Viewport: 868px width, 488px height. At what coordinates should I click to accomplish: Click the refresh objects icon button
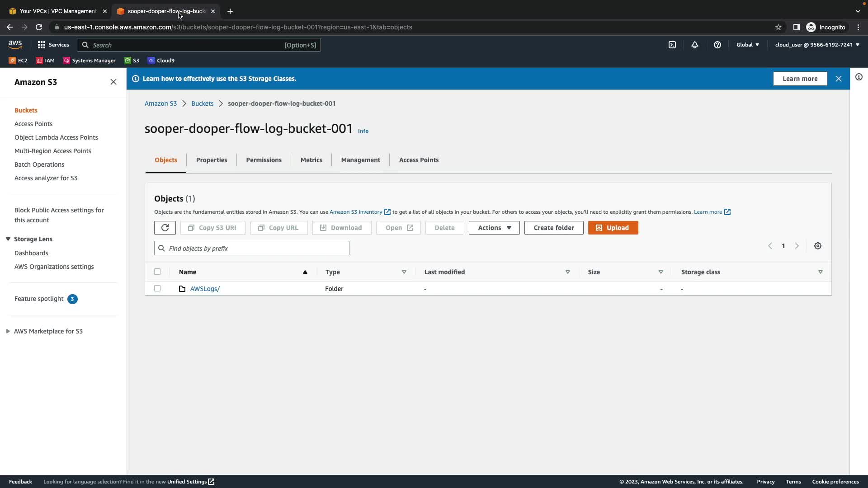(x=165, y=228)
